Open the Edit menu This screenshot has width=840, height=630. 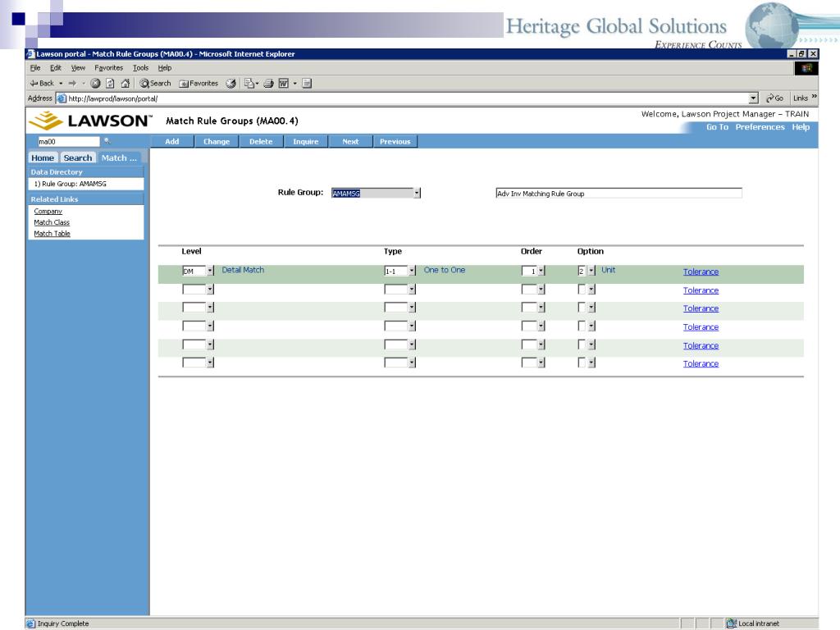(56, 68)
